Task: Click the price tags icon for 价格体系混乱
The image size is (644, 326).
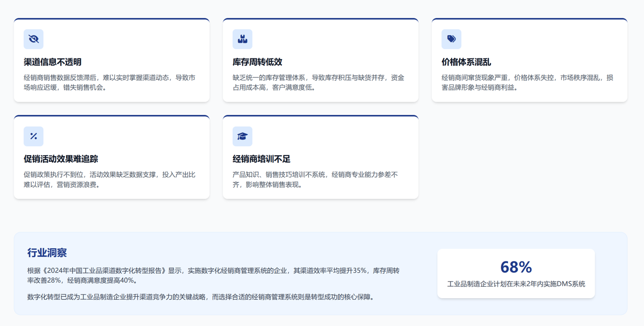Action: pos(451,39)
